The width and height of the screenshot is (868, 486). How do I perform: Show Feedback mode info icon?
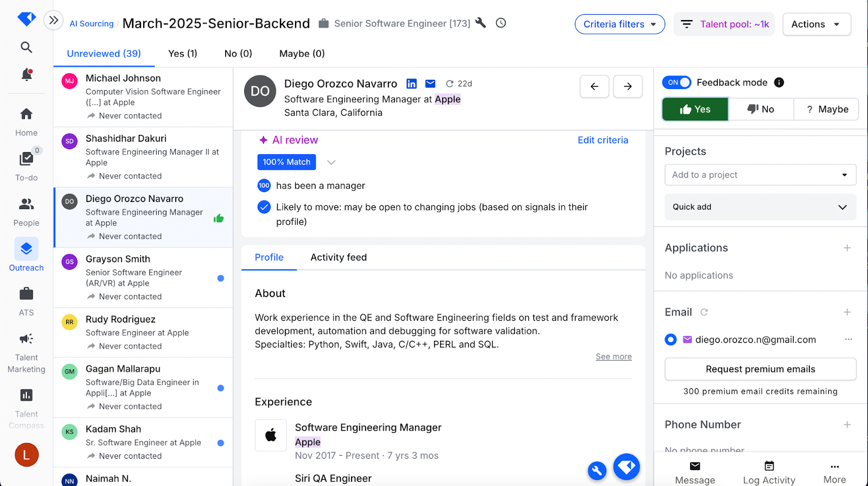click(x=779, y=83)
